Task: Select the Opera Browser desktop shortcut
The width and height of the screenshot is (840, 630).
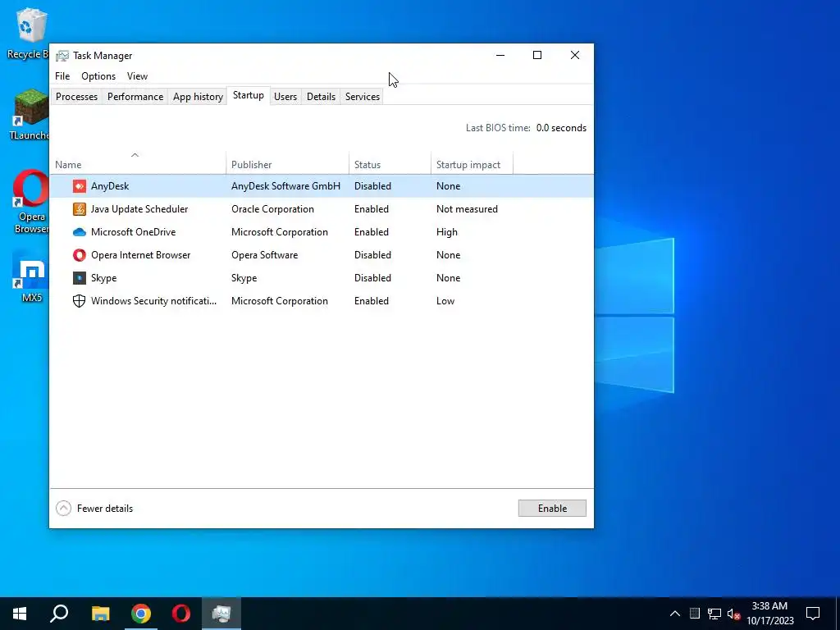Action: (x=31, y=202)
